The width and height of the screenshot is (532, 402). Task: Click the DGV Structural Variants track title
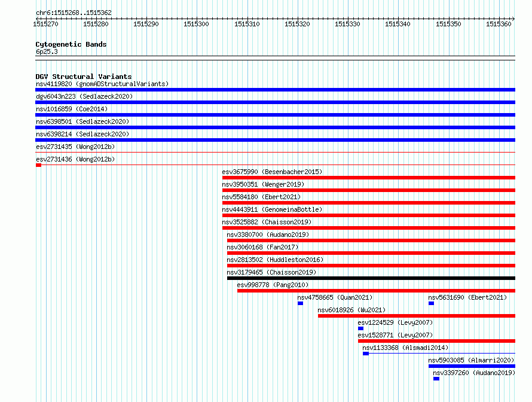click(x=84, y=77)
